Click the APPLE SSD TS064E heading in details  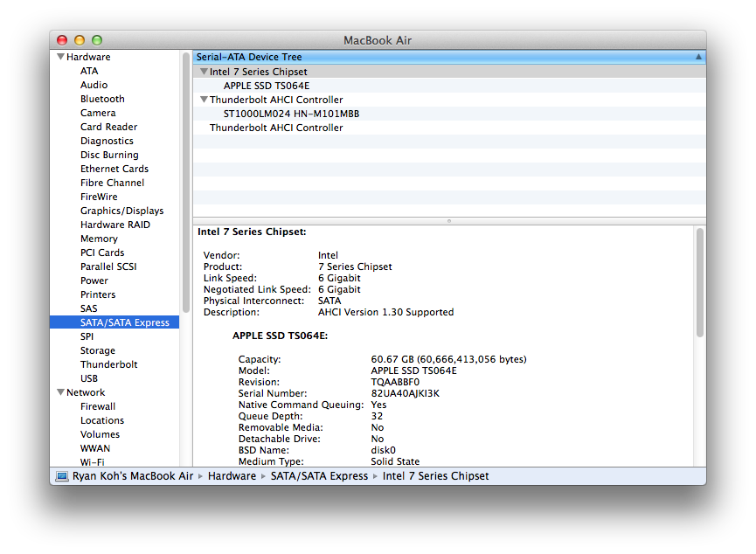click(280, 336)
